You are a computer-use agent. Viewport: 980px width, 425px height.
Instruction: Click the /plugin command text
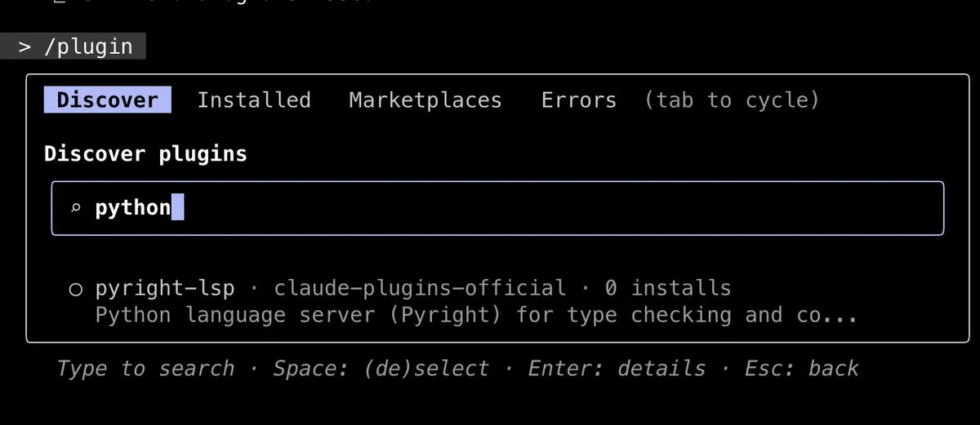[x=88, y=46]
